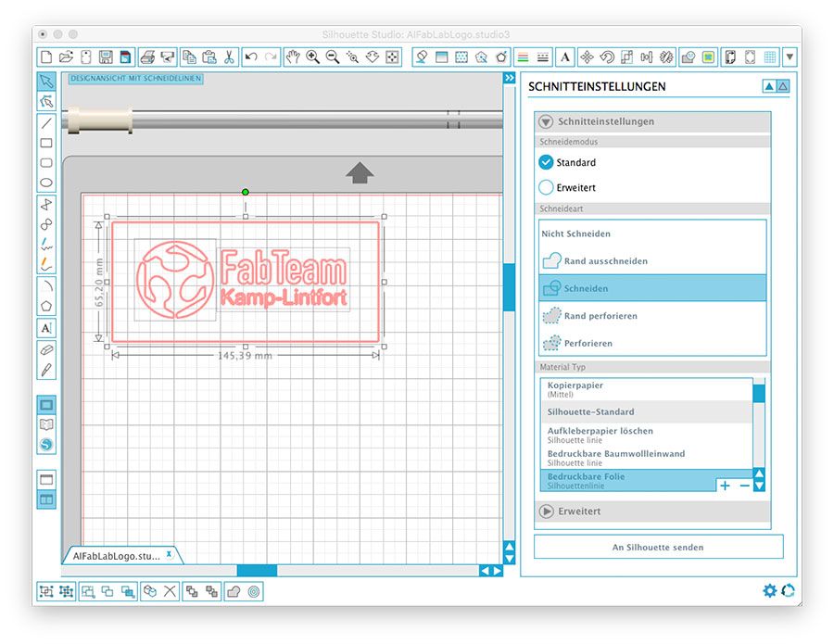The image size is (834, 644).
Task: Select Bedruckbare Folie material
Action: click(x=646, y=480)
